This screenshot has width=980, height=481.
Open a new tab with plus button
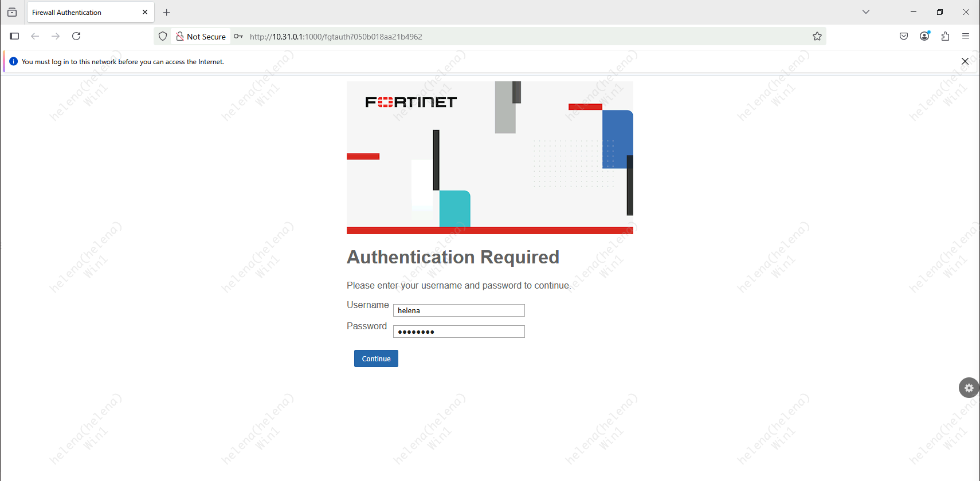click(167, 12)
